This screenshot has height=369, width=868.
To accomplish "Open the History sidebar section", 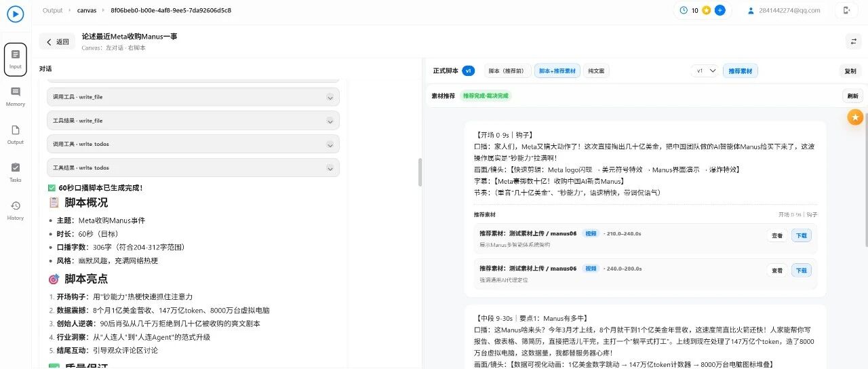I will click(x=16, y=211).
